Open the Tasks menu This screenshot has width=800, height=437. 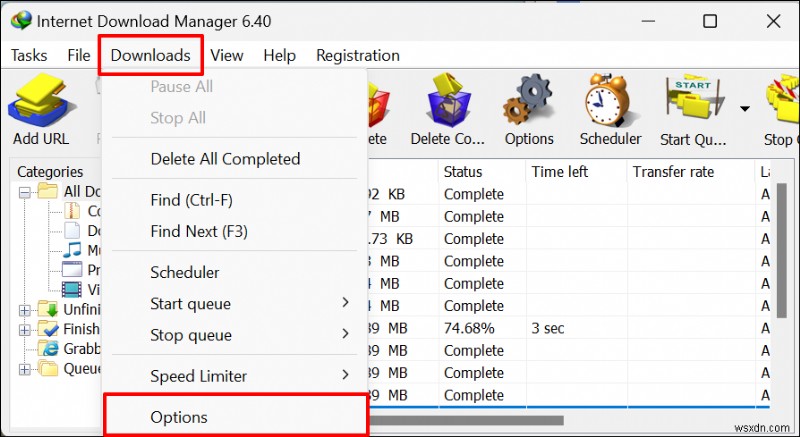click(29, 55)
